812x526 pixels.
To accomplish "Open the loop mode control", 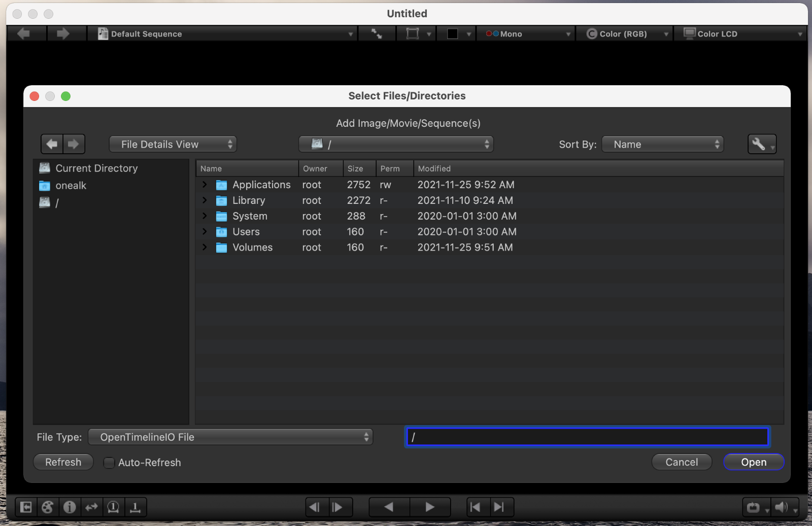I will [756, 507].
